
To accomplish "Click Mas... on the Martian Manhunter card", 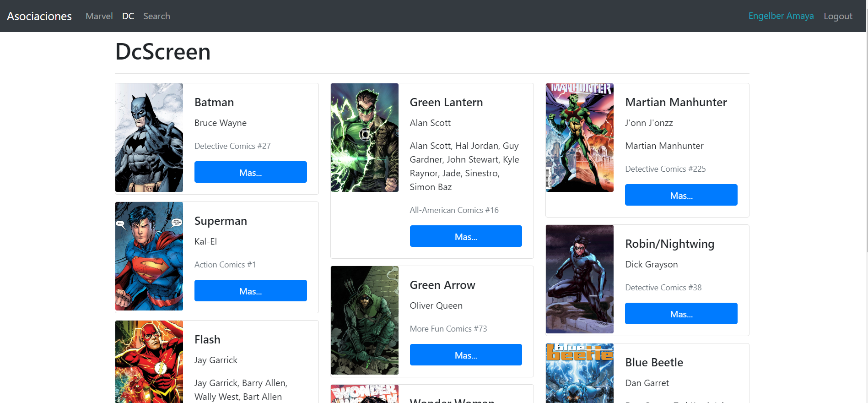I will tap(681, 195).
